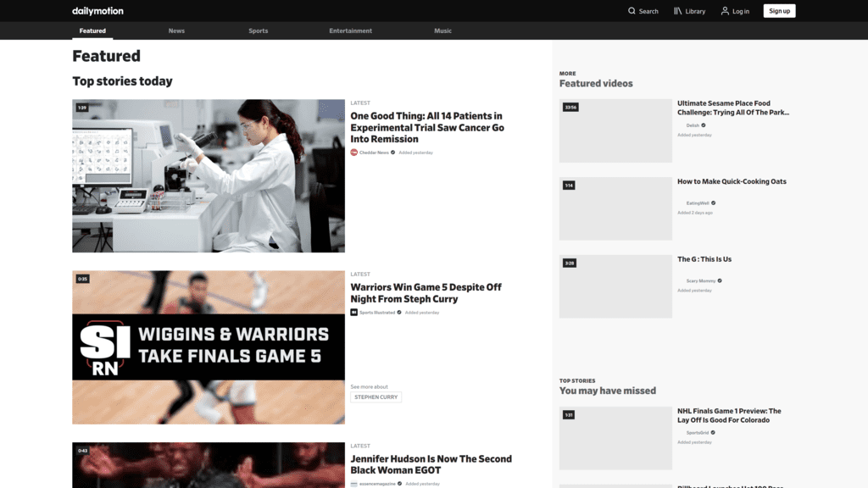Image resolution: width=868 pixels, height=488 pixels.
Task: Click the SportsGrid channel name
Action: (x=698, y=433)
